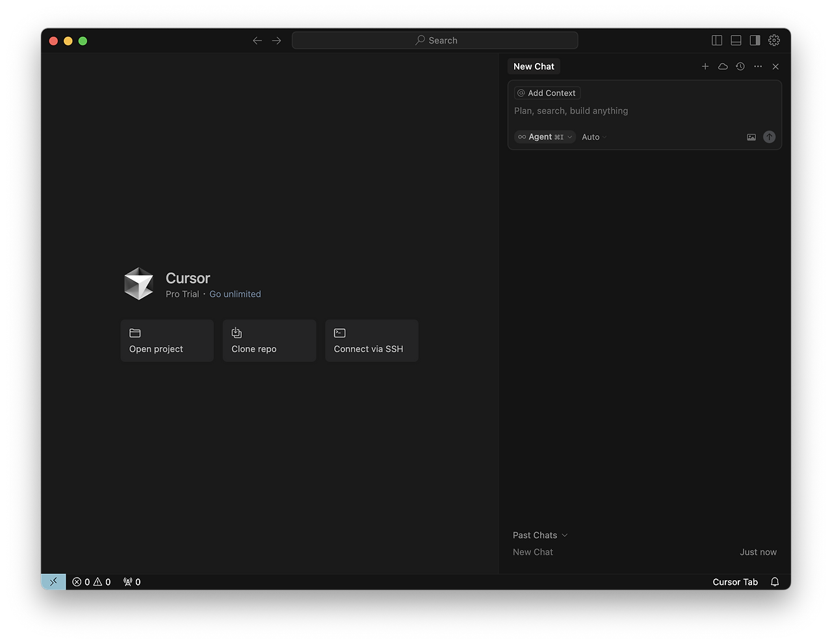The image size is (832, 644).
Task: Click the Open project button
Action: pyautogui.click(x=167, y=341)
